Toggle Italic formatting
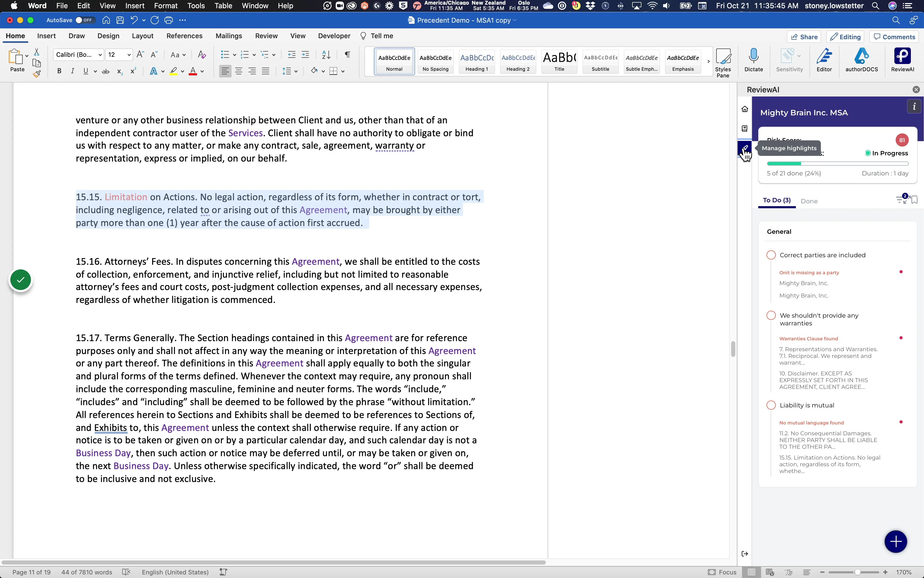 tap(72, 71)
